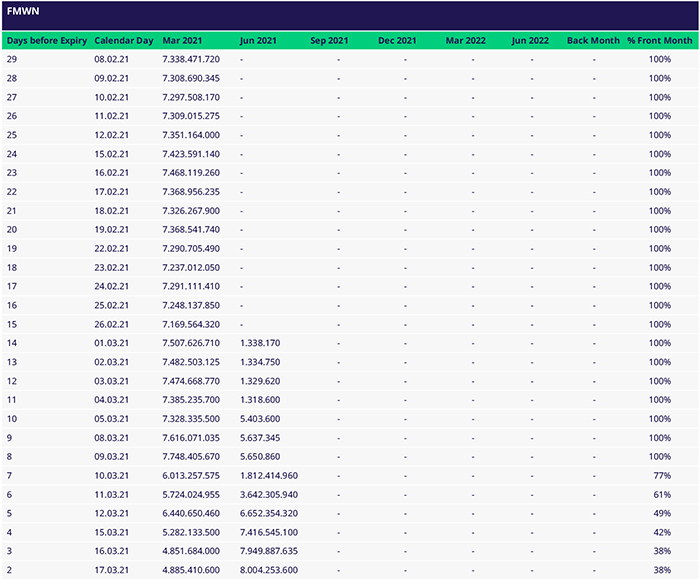Image resolution: width=700 pixels, height=579 pixels.
Task: Select the Days before Expiry column header
Action: click(46, 41)
